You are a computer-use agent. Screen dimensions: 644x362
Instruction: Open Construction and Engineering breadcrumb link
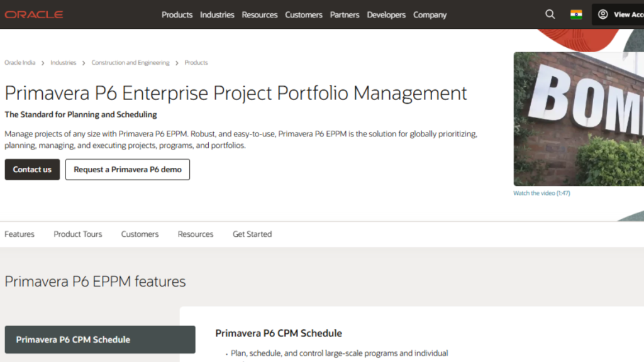pyautogui.click(x=130, y=62)
